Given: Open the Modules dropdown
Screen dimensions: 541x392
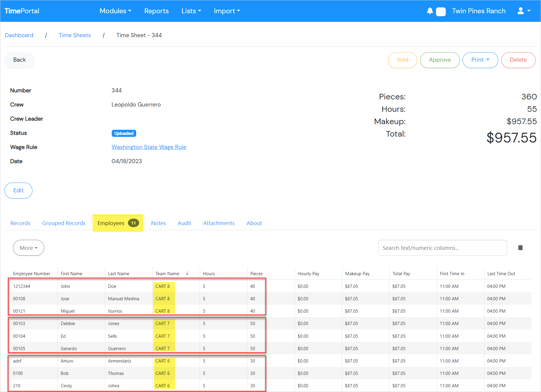Looking at the screenshot, I should pyautogui.click(x=115, y=11).
